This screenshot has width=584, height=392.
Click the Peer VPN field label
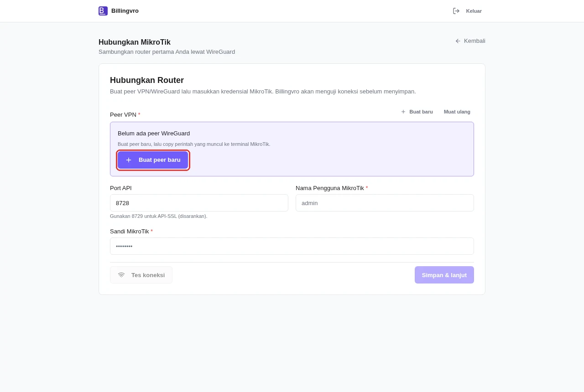125,115
